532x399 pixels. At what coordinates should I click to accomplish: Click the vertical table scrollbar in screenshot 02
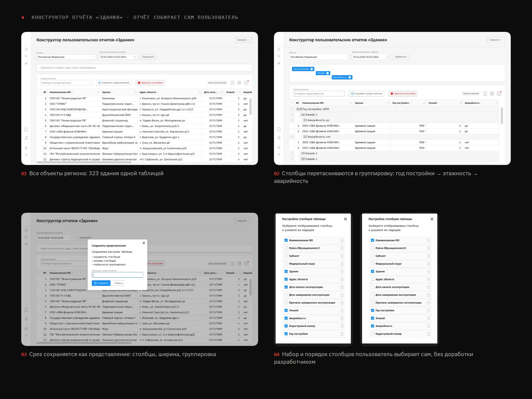point(502,115)
